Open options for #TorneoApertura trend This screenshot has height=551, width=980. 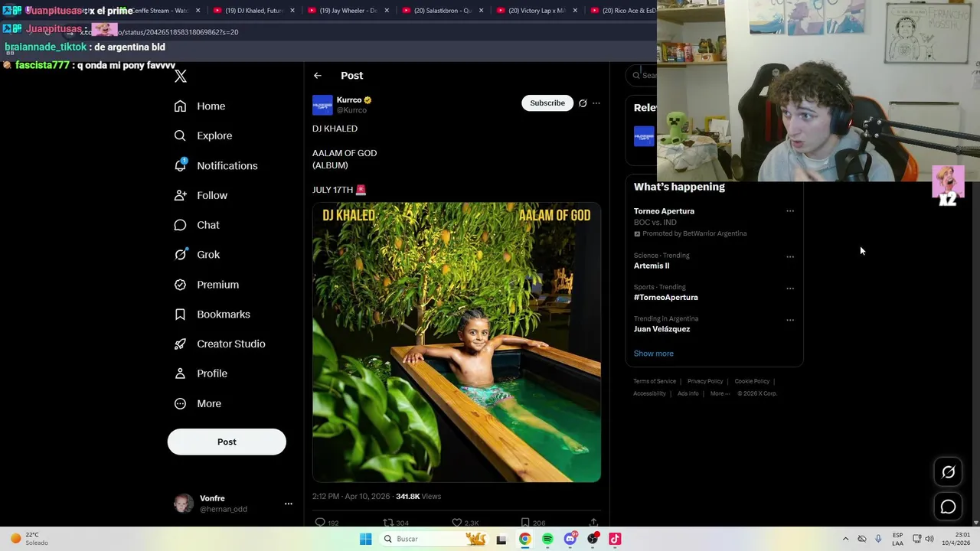(x=790, y=289)
